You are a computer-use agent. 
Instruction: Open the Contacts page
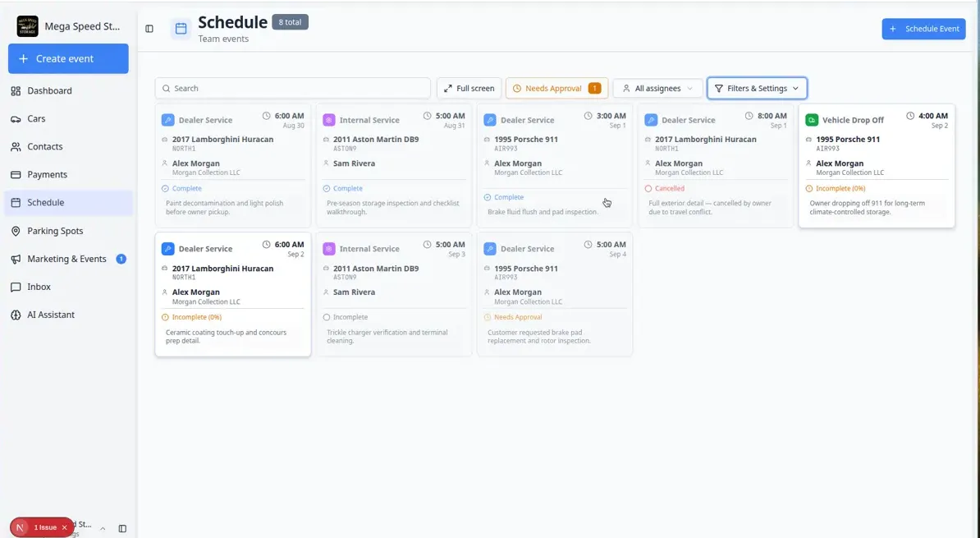(x=69, y=146)
